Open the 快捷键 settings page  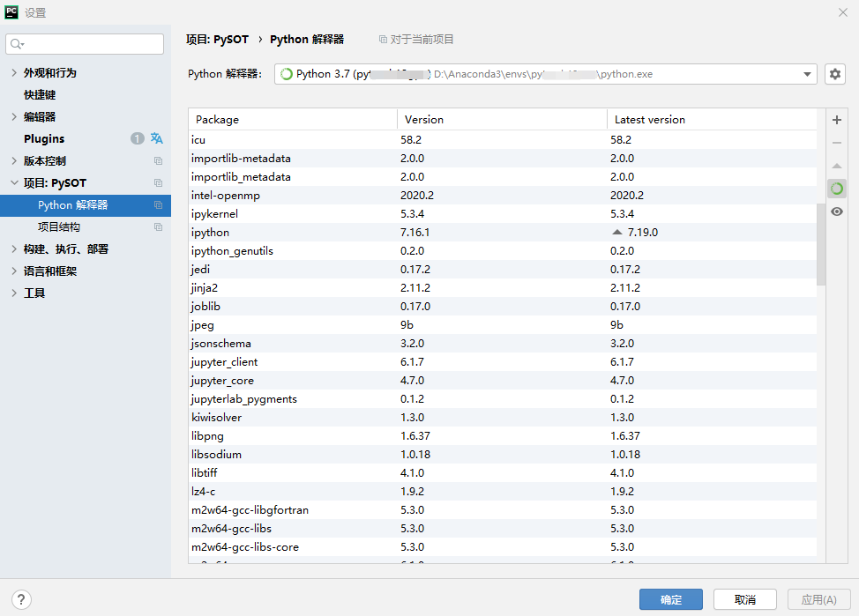40,94
